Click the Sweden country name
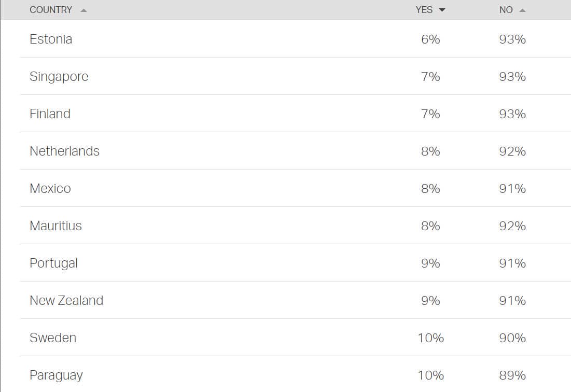571x392 pixels. (x=53, y=338)
